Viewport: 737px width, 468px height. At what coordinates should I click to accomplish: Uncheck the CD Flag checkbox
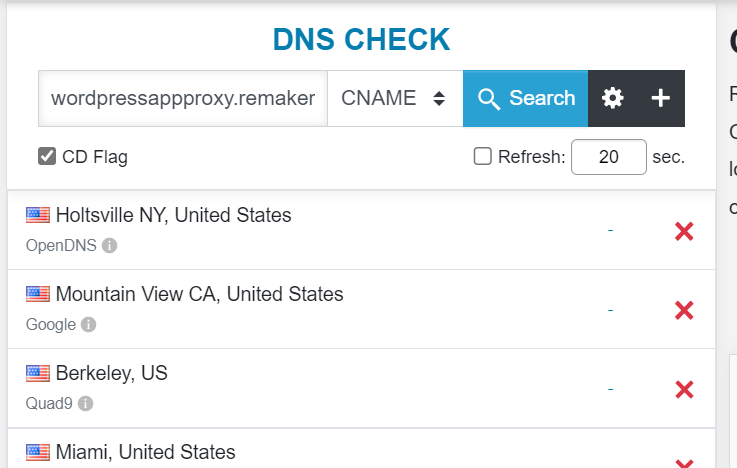(47, 156)
